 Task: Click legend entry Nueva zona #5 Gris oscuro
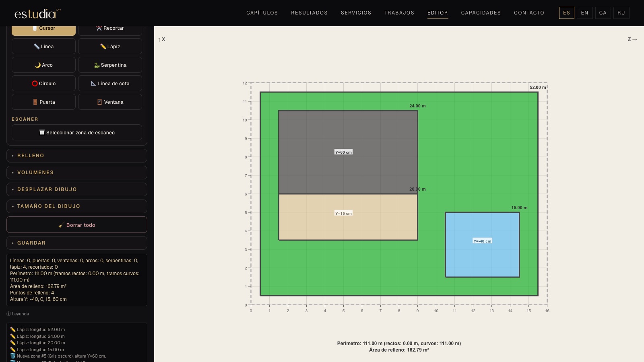58,356
